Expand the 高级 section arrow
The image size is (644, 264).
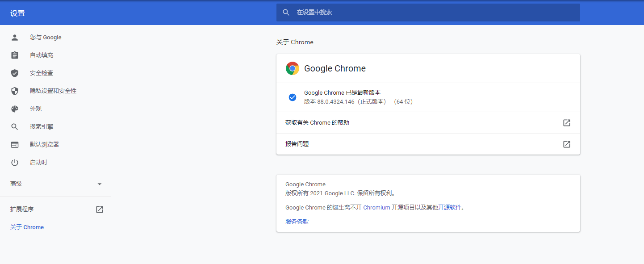[x=100, y=184]
